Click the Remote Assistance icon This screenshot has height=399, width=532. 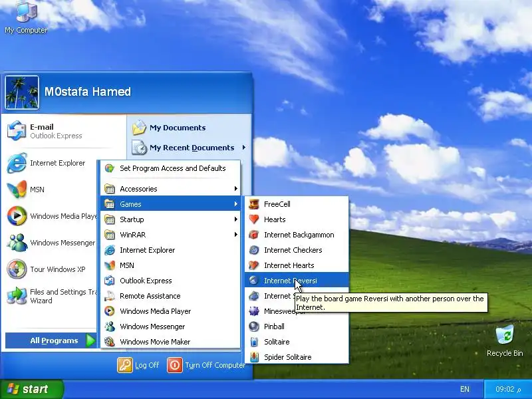(x=110, y=296)
